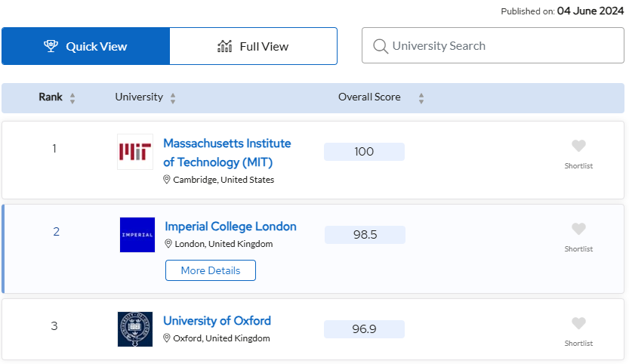Click the chart icon in Full View
Image resolution: width=629 pixels, height=364 pixels.
pyautogui.click(x=225, y=46)
